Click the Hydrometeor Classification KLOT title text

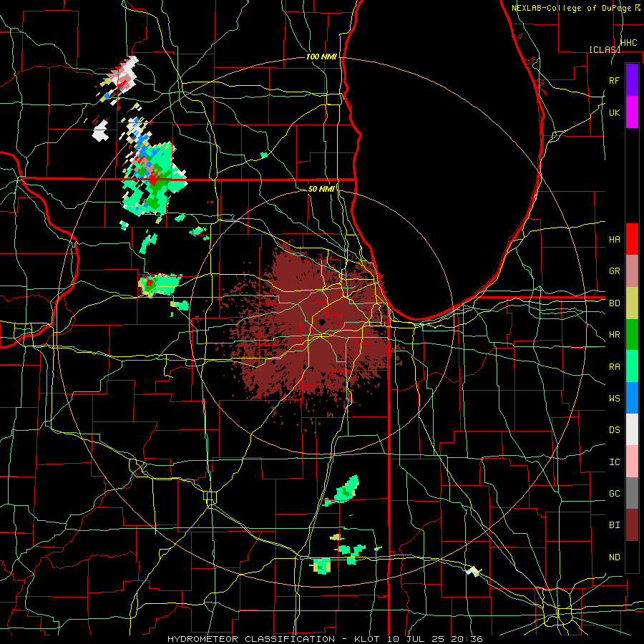[x=325, y=639]
